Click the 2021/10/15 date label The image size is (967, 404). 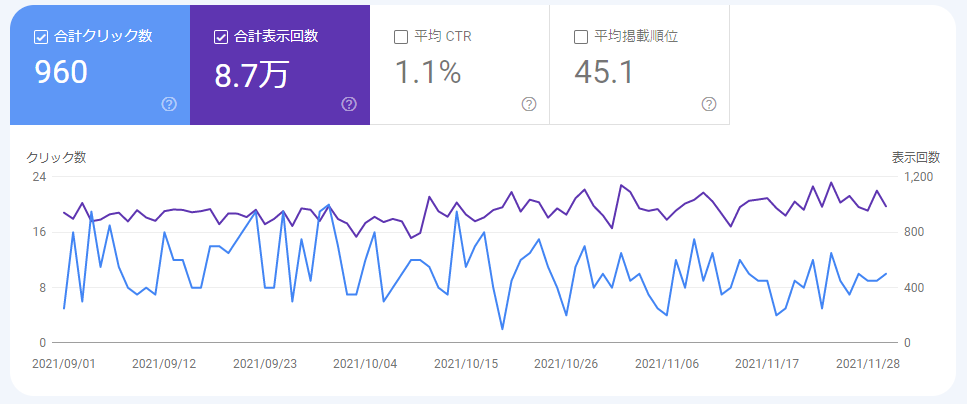coord(466,363)
